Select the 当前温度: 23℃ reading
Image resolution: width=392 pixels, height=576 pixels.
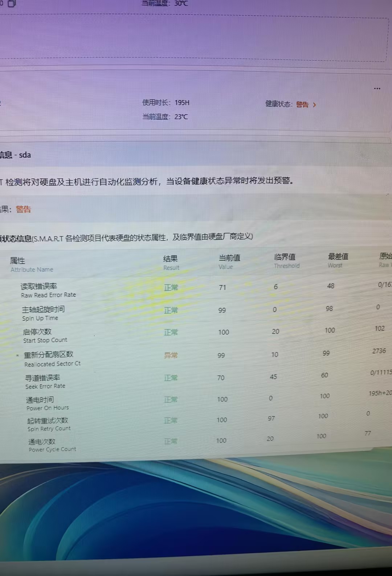165,117
